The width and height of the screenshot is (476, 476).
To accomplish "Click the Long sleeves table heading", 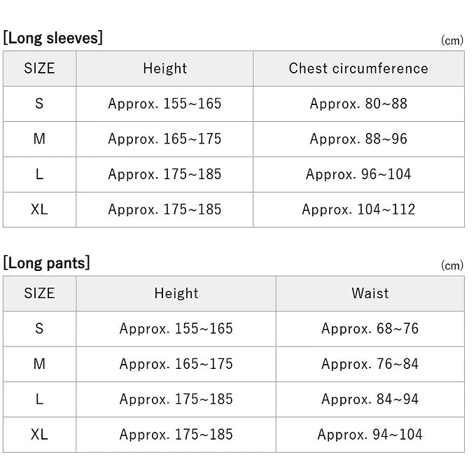I will (x=52, y=38).
